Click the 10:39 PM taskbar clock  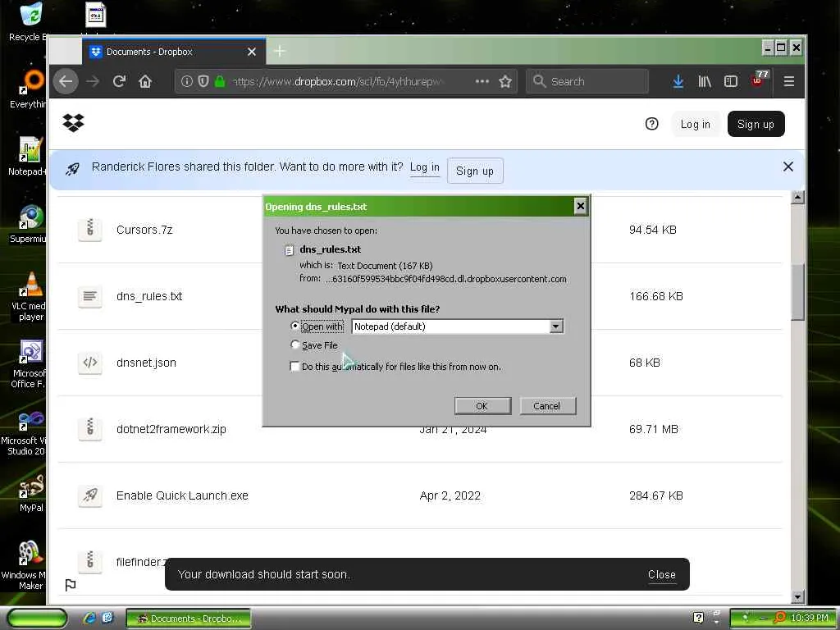point(809,618)
